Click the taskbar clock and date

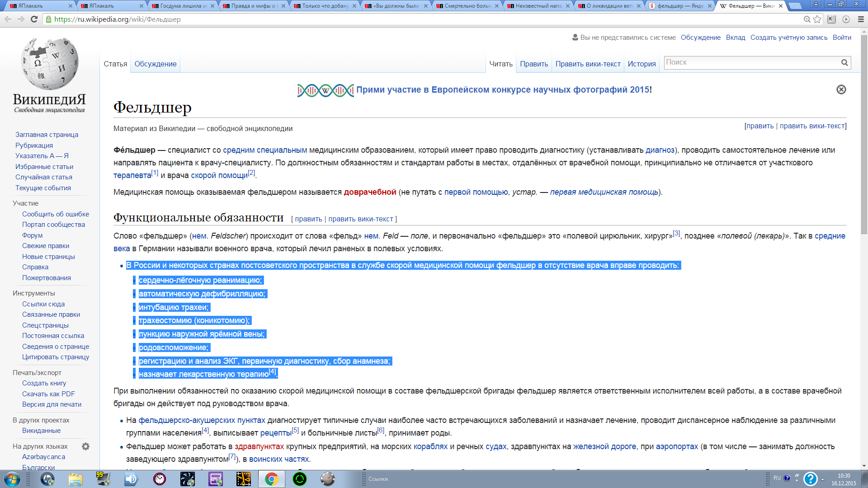coord(844,479)
